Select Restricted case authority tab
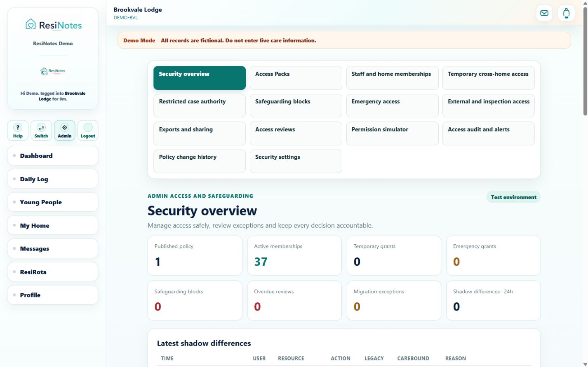 [x=200, y=105]
